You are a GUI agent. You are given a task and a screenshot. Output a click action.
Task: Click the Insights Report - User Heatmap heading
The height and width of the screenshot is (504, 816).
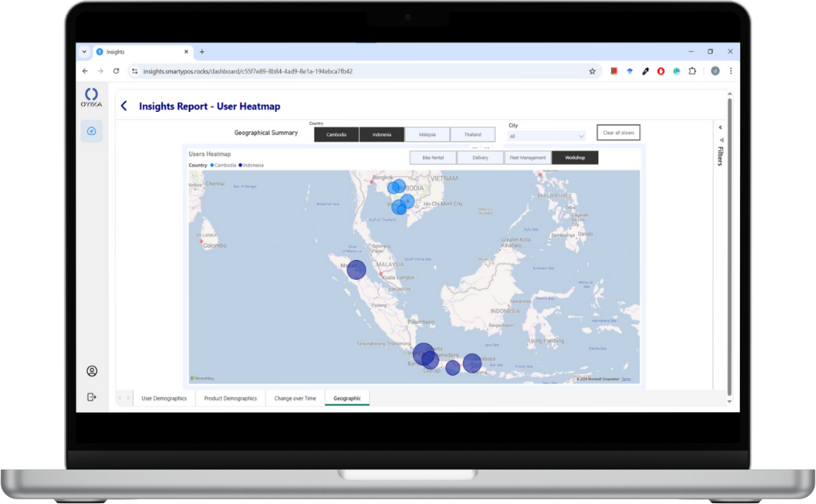click(x=210, y=106)
